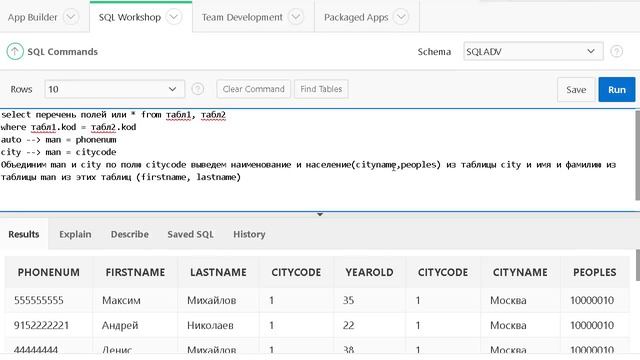Open Team Development tab

(x=242, y=17)
